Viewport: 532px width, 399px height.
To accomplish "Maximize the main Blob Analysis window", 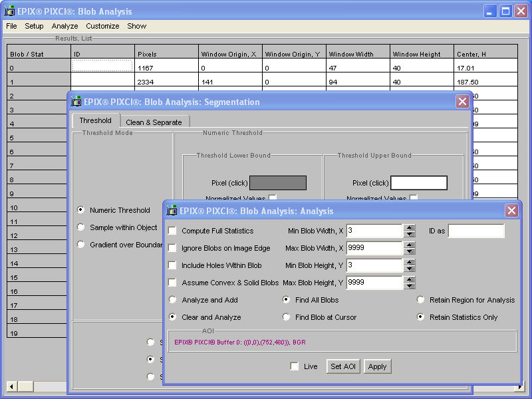I will [x=505, y=11].
